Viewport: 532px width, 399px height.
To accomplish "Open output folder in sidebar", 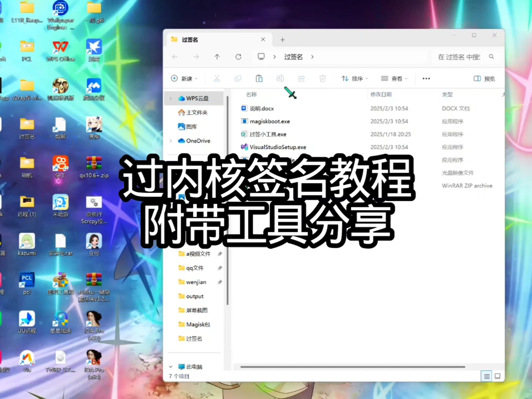I will pos(191,296).
